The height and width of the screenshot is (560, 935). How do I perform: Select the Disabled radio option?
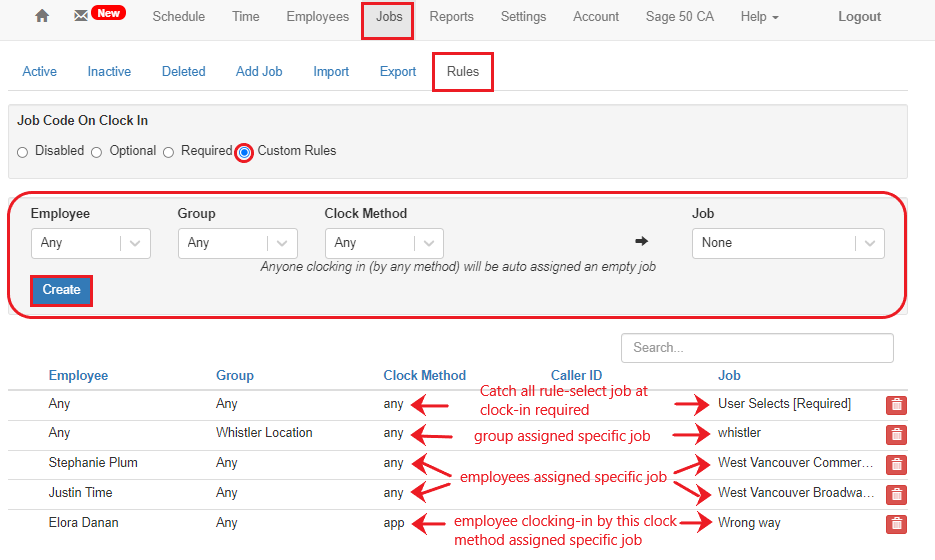(23, 152)
